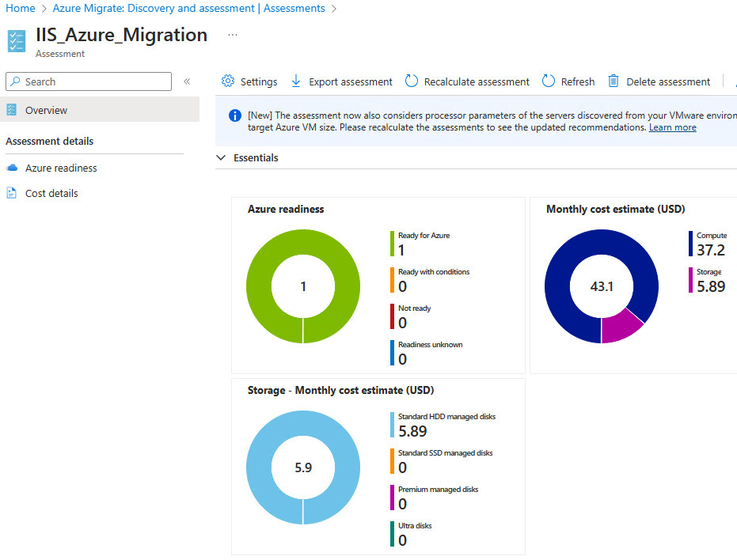Click the Ready for Azure label
This screenshot has height=560, width=737.
point(424,236)
